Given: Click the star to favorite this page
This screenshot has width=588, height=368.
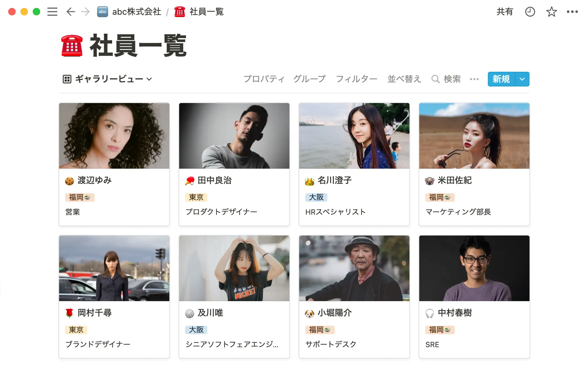Looking at the screenshot, I should click(551, 12).
